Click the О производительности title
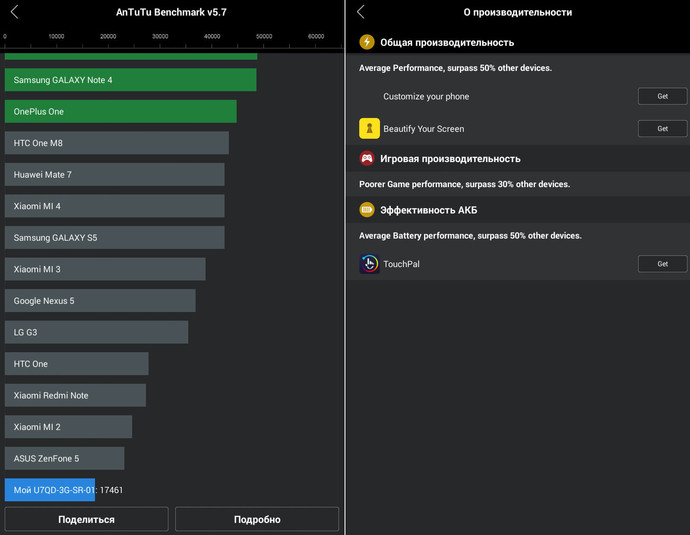 518,12
